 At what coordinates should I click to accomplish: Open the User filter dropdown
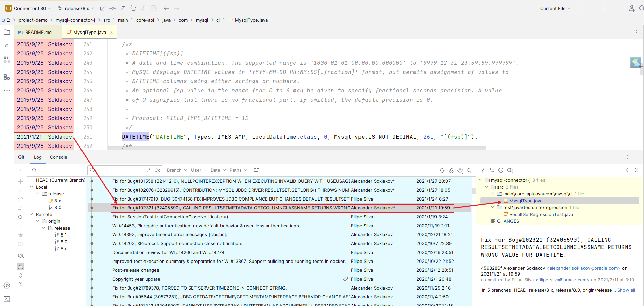pyautogui.click(x=199, y=170)
